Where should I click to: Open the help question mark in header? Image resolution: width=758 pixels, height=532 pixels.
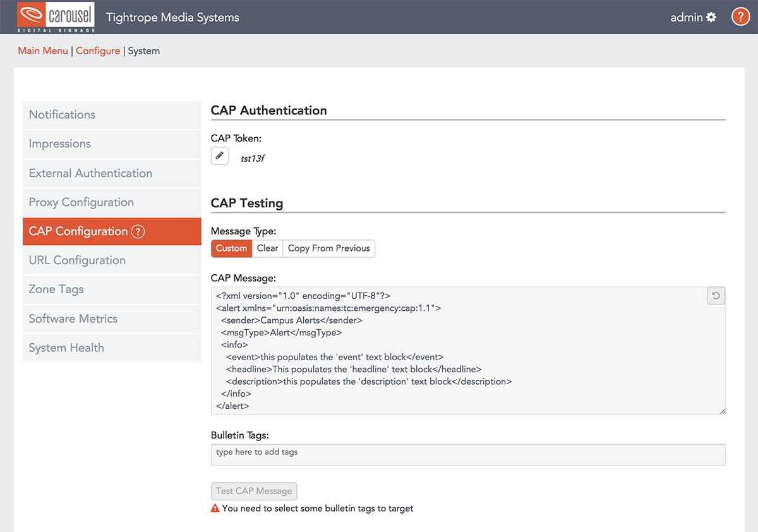(x=740, y=17)
